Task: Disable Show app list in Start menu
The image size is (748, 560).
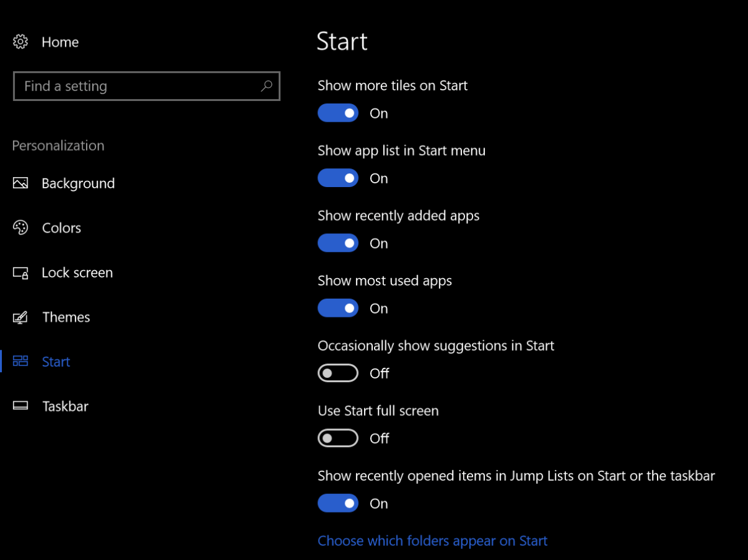Action: (x=338, y=178)
